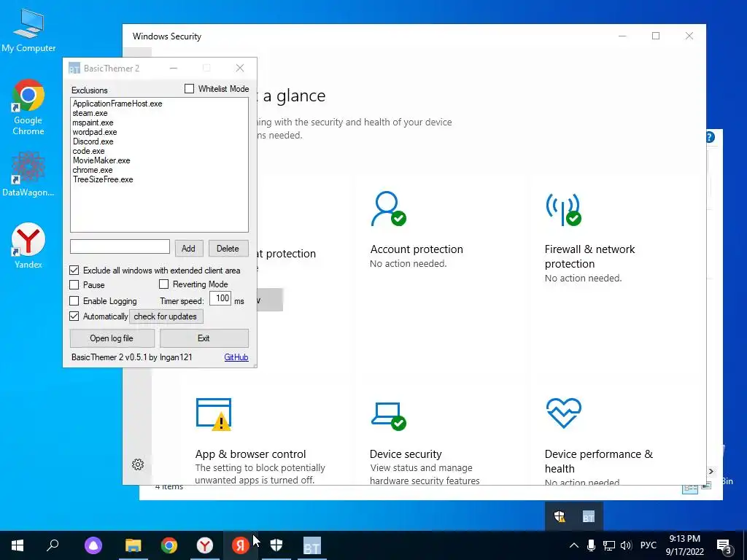Check Enable Logging
Image resolution: width=747 pixels, height=560 pixels.
(x=74, y=301)
